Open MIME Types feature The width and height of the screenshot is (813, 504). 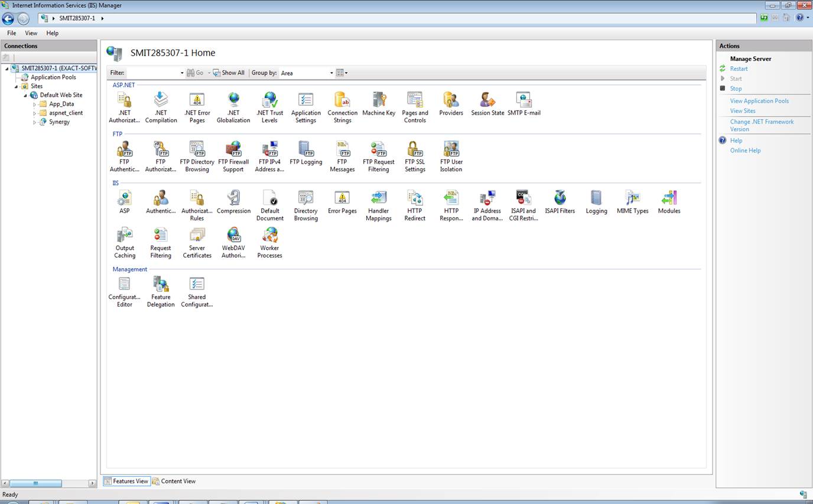point(633,202)
